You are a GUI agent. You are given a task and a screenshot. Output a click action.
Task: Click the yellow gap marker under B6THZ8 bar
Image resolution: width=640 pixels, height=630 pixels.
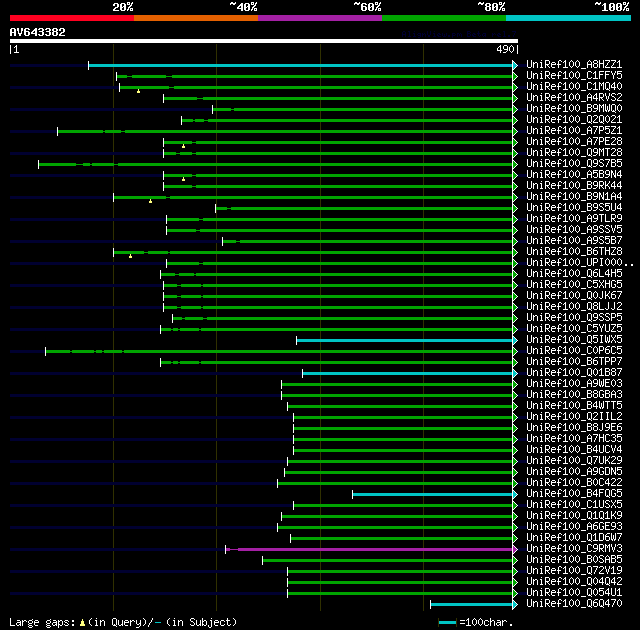(130, 256)
